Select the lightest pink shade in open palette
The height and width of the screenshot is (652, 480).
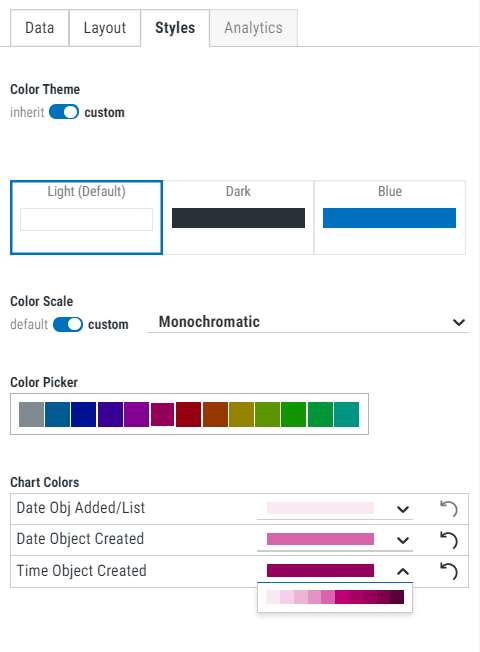273,597
